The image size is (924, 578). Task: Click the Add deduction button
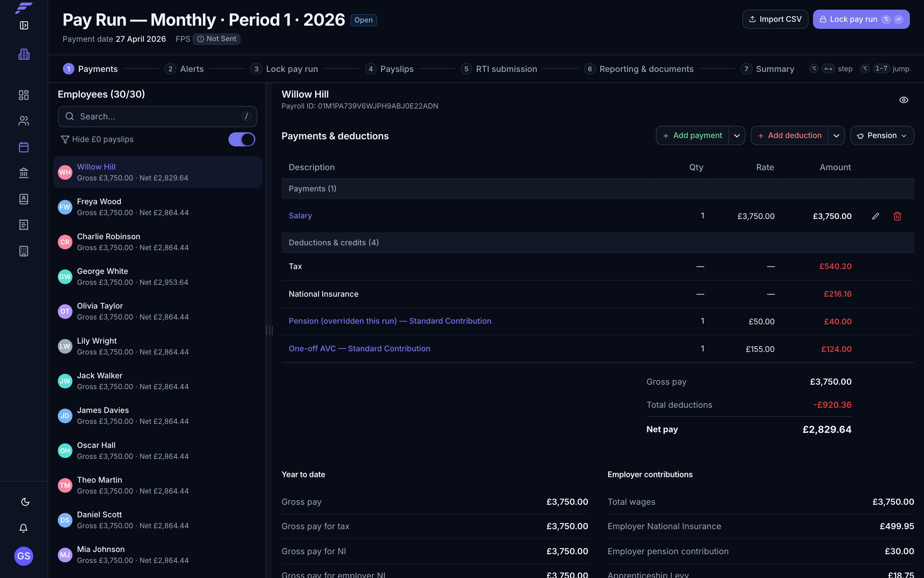[x=789, y=136]
